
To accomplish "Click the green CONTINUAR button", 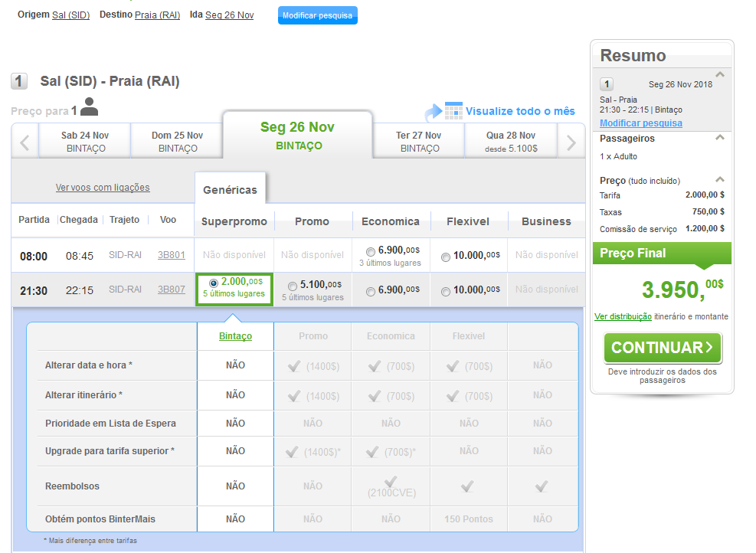I will coord(663,348).
